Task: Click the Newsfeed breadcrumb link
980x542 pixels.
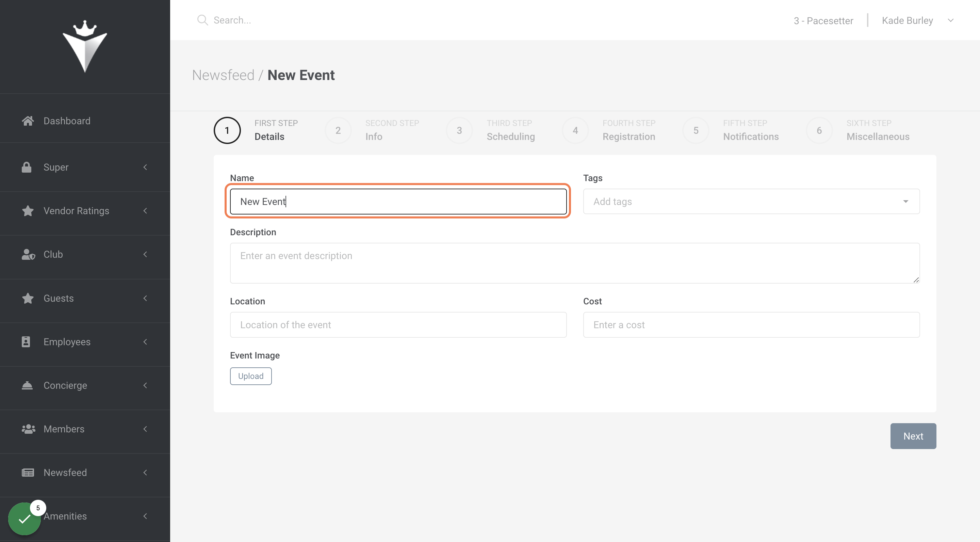Action: tap(223, 75)
